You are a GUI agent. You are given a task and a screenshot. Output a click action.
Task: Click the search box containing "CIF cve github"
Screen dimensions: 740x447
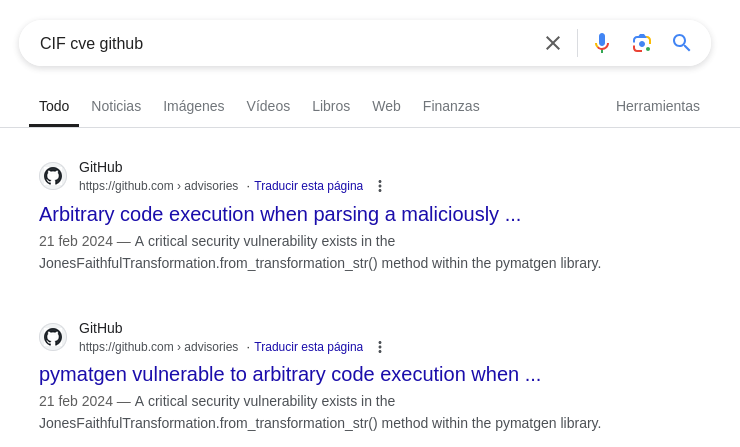tap(280, 43)
